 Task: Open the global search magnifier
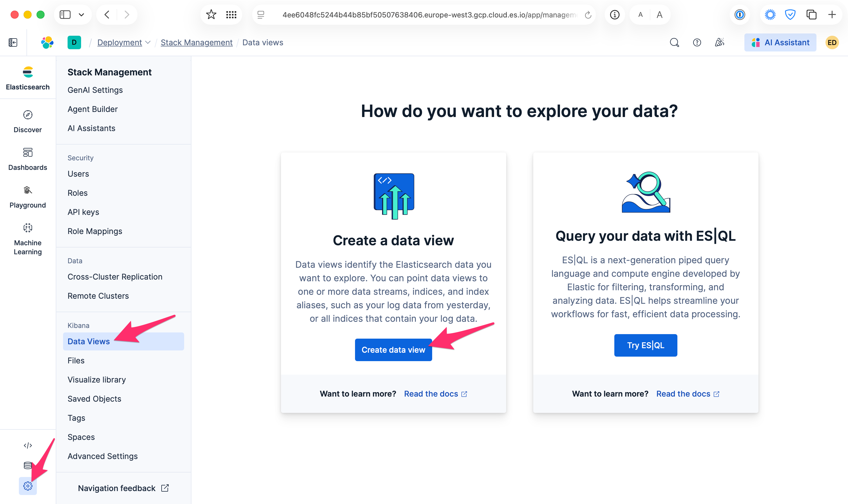coord(674,42)
